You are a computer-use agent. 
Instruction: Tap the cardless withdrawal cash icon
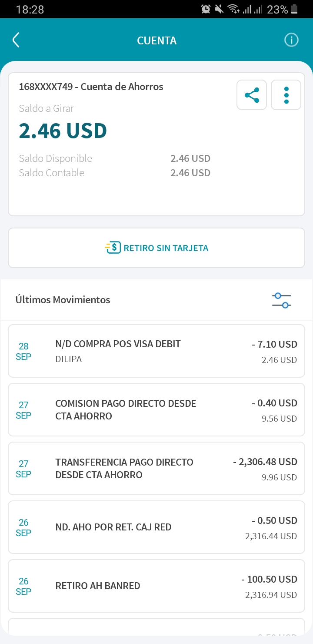[113, 248]
